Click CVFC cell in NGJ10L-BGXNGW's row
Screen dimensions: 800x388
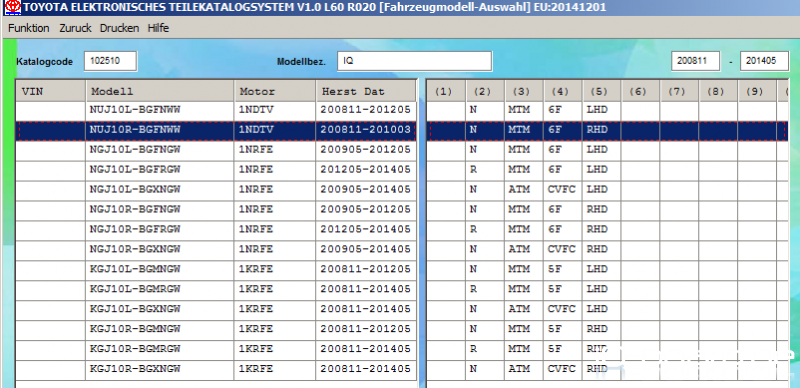(x=563, y=190)
